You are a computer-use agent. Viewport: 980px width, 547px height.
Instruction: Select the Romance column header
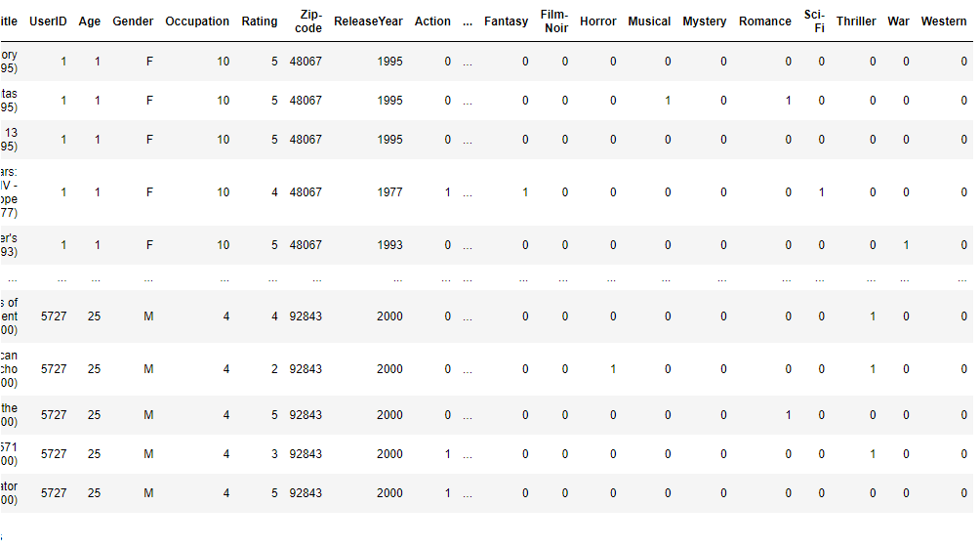coord(765,21)
